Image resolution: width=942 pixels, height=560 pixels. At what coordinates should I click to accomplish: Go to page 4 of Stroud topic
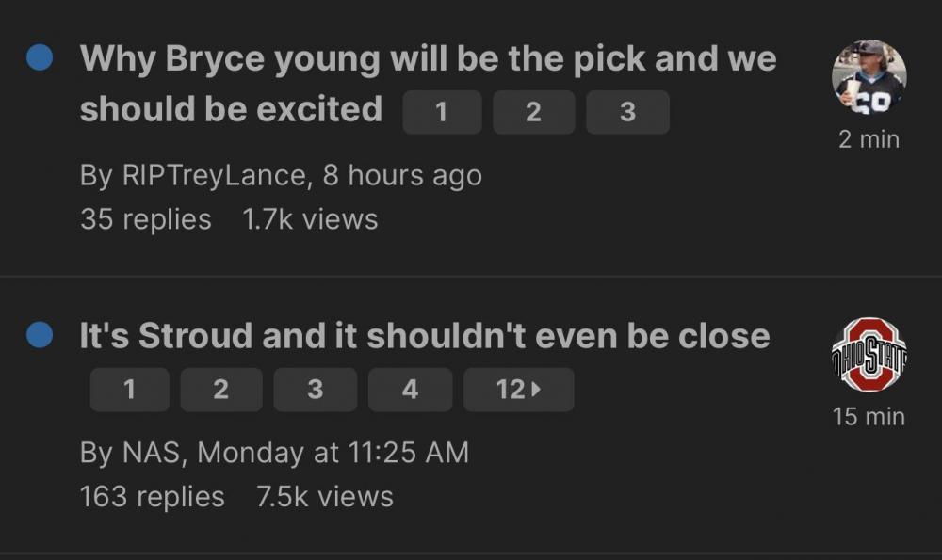click(x=410, y=390)
